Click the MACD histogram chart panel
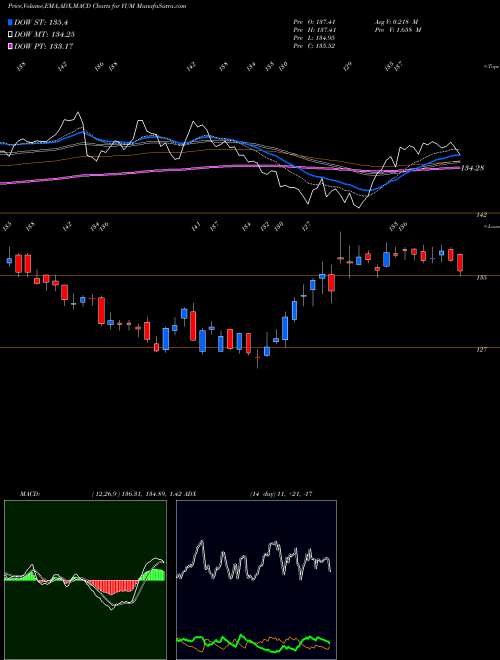 [85, 580]
